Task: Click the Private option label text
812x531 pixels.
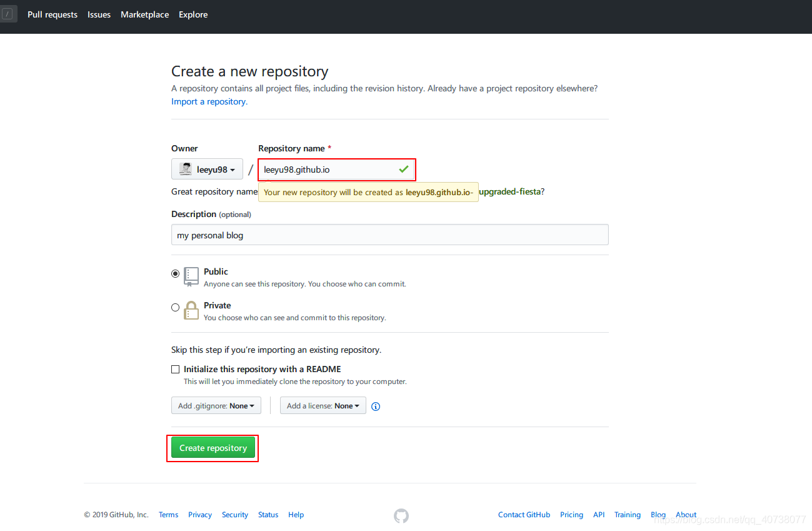Action: 218,305
